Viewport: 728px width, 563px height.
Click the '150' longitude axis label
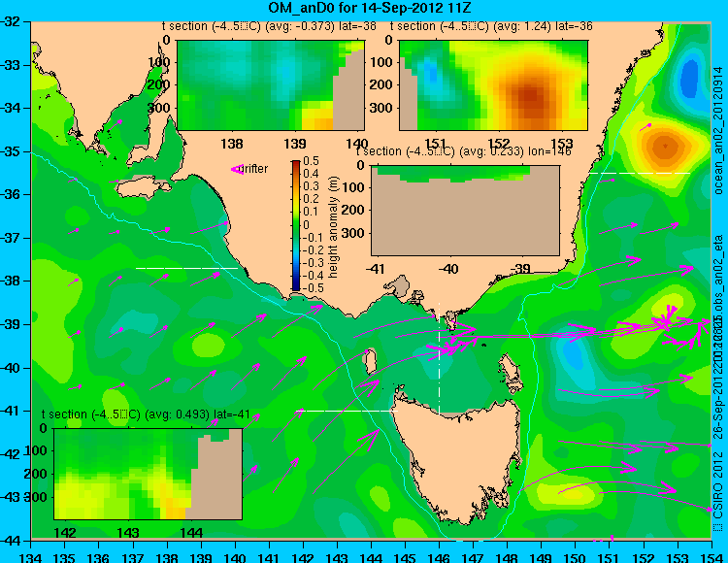[575, 557]
